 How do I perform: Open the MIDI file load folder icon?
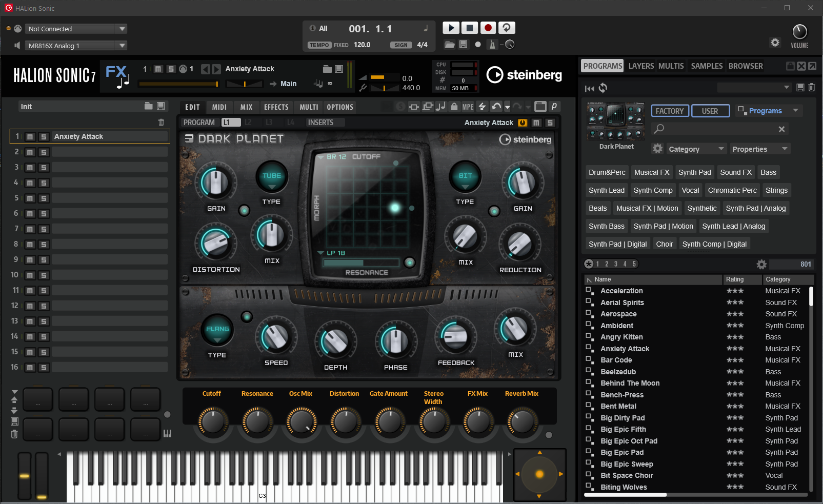pos(450,45)
